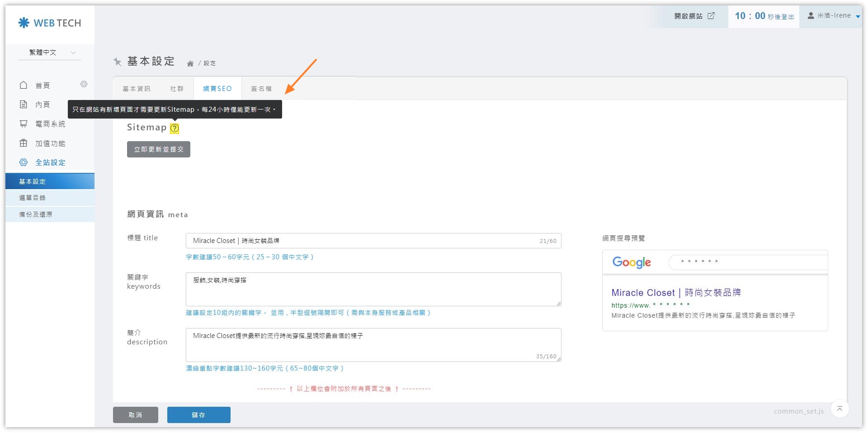Image resolution: width=868 pixels, height=433 pixels.
Task: Click the scroll-to-top arrow button
Action: (840, 409)
